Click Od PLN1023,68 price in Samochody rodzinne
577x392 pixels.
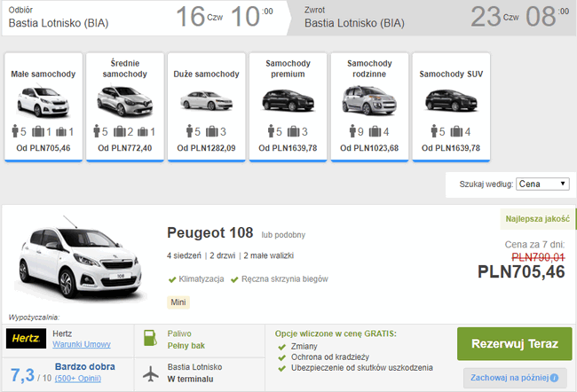click(369, 148)
